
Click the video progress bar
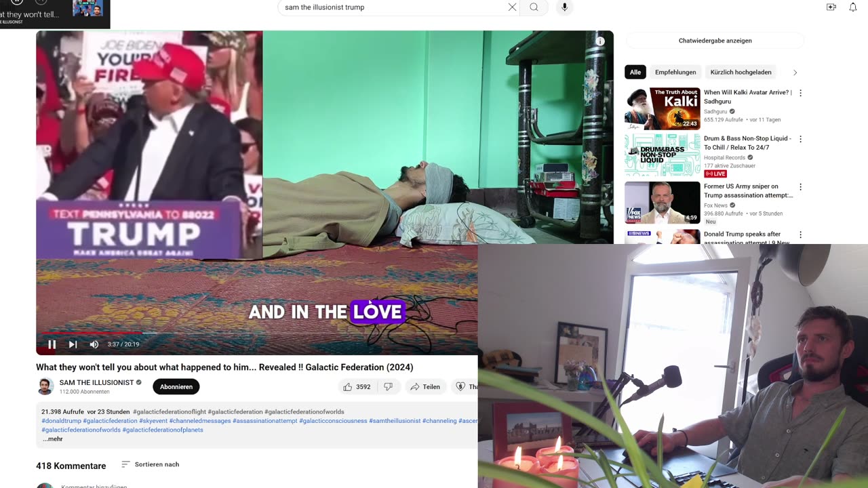click(x=256, y=333)
